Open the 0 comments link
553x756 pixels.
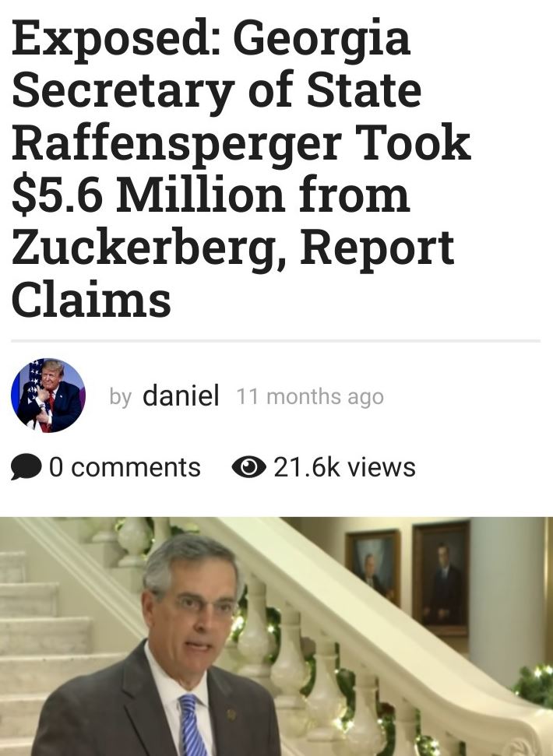pyautogui.click(x=125, y=466)
